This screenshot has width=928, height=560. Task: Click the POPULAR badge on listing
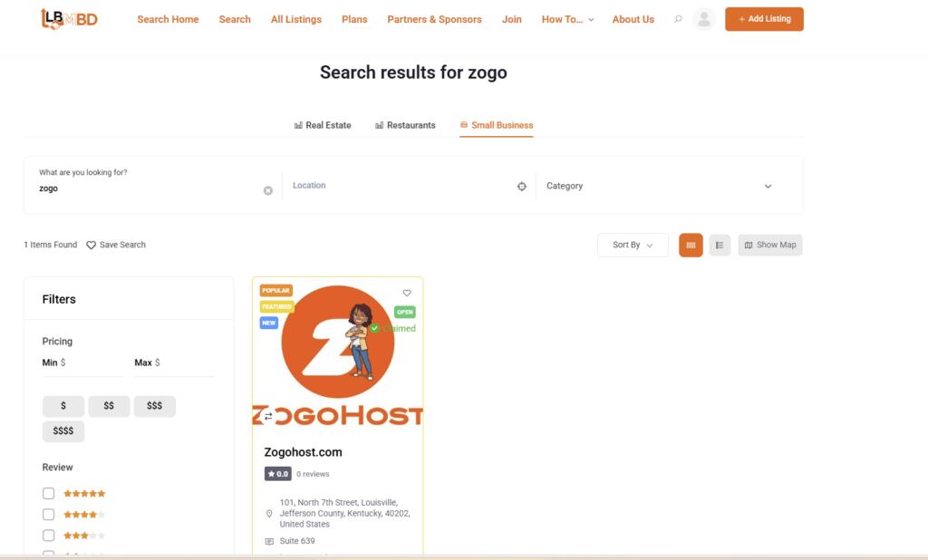pos(275,291)
